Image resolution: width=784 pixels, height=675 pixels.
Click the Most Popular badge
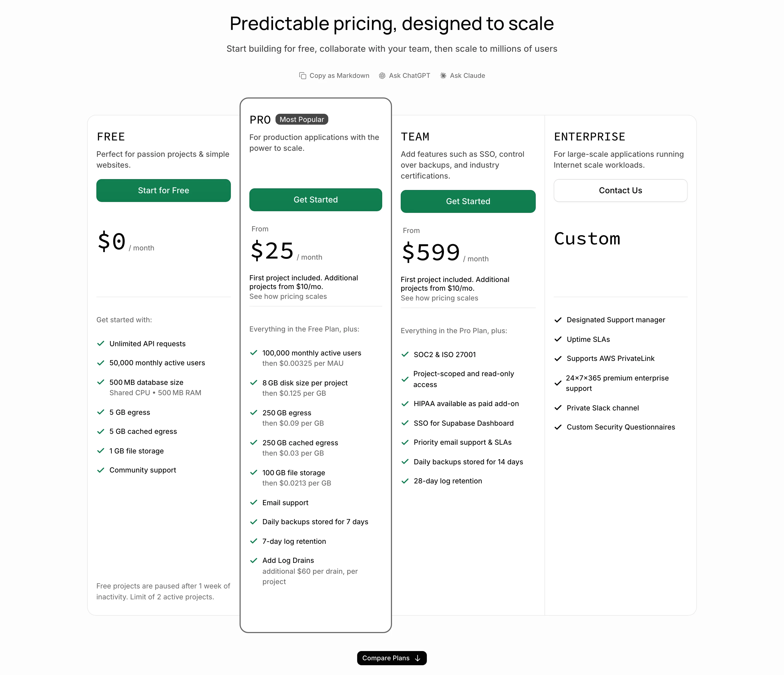pos(302,119)
